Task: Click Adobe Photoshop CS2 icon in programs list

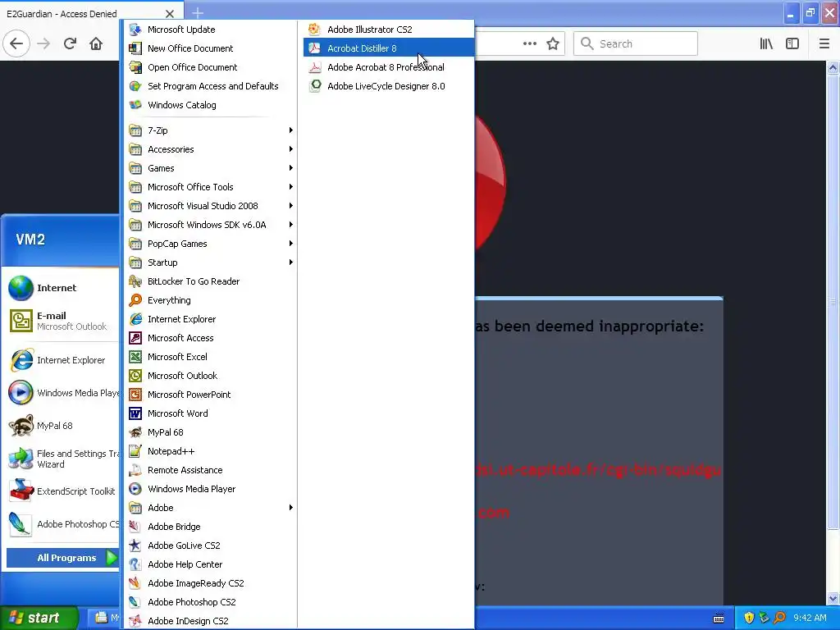Action: (135, 602)
